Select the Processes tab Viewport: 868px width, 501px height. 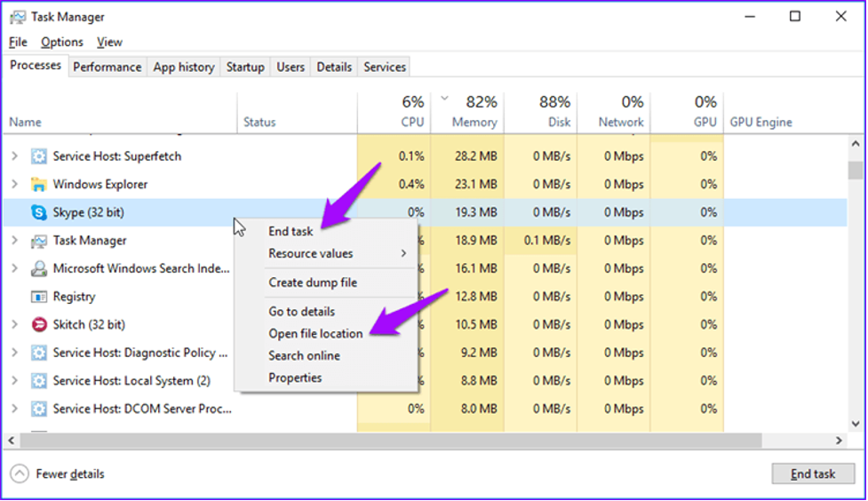tap(36, 66)
